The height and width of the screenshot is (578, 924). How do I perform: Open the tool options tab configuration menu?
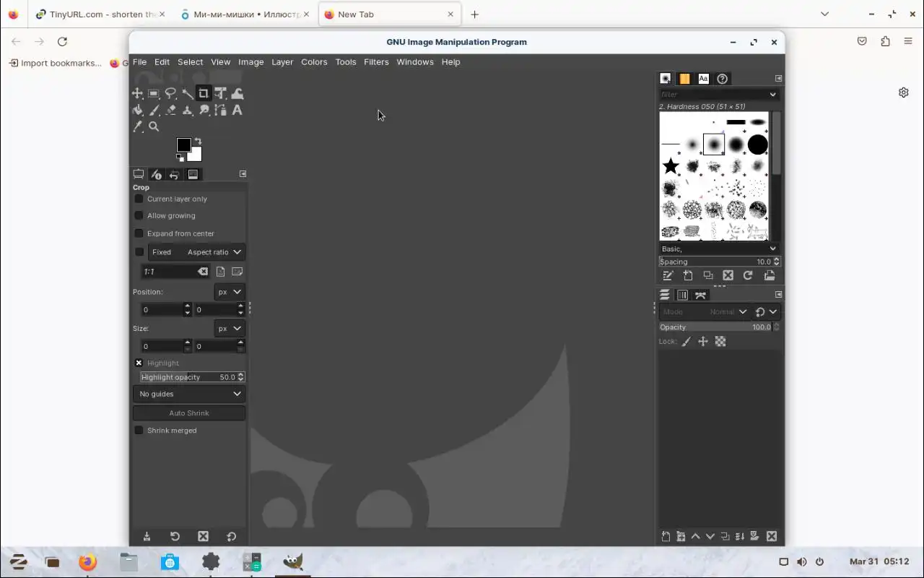[x=243, y=173]
